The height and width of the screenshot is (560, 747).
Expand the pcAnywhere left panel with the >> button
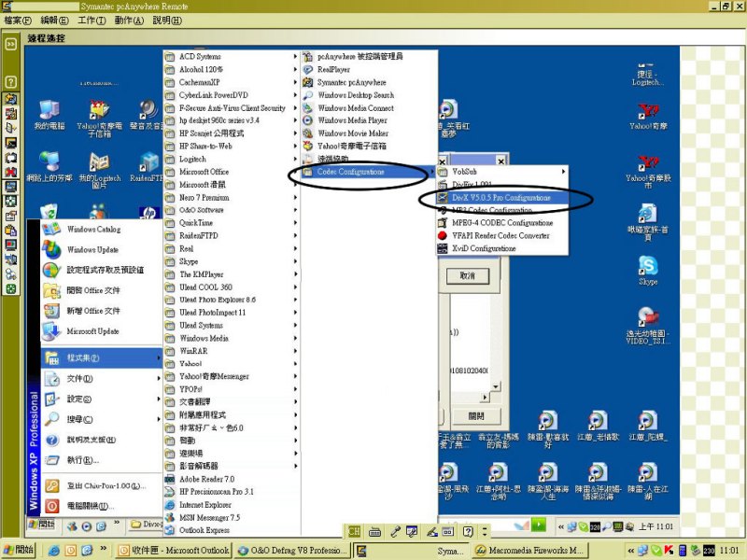[x=10, y=44]
